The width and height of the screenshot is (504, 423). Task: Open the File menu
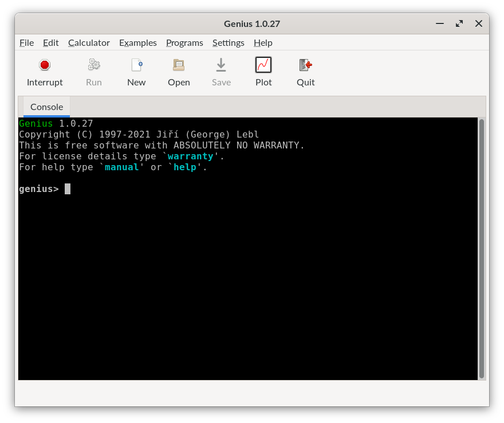tap(27, 43)
